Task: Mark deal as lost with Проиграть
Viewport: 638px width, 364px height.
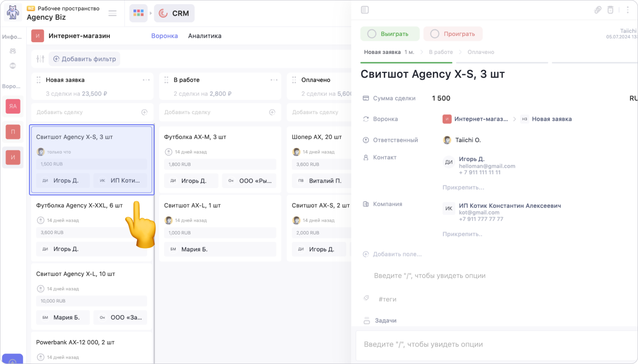Action: tap(453, 34)
